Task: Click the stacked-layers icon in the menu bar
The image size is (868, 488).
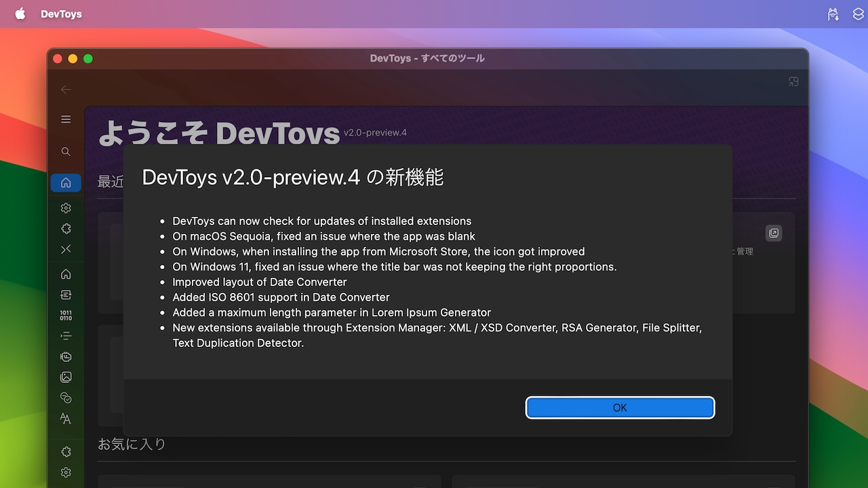Action: coord(858,14)
